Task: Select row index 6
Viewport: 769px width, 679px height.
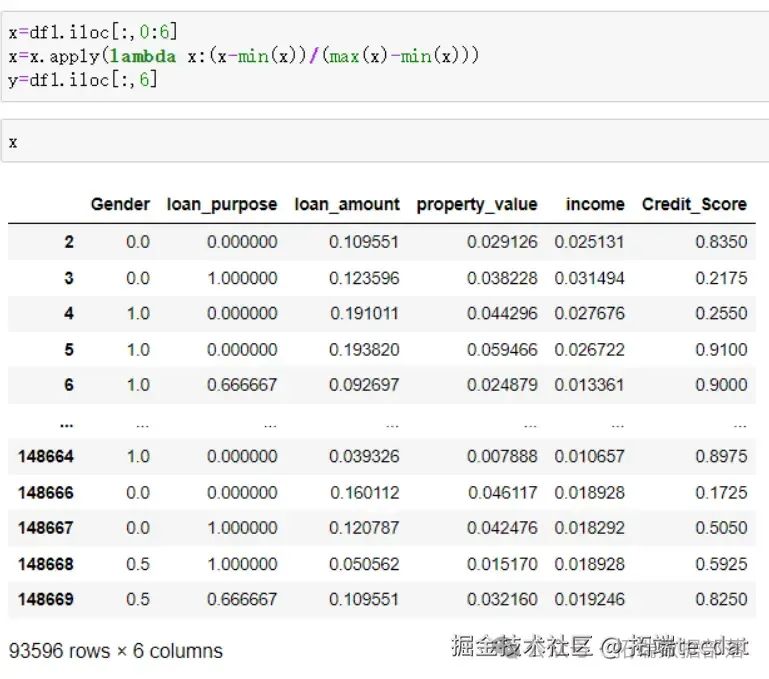Action: 69,385
